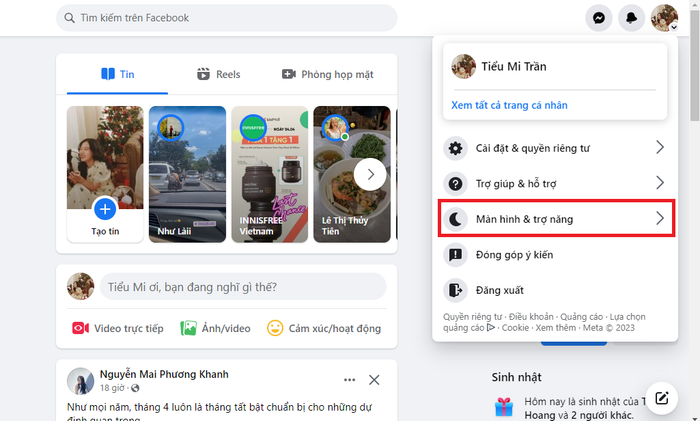Click the plus icon to create a story
Viewport: 700px width, 421px height.
tap(105, 209)
